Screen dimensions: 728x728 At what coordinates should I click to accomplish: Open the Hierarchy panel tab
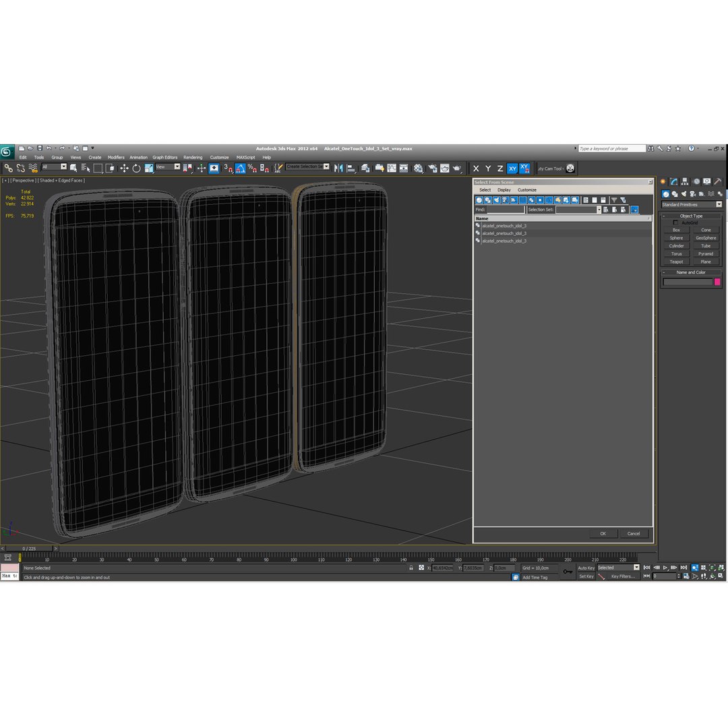pyautogui.click(x=685, y=181)
